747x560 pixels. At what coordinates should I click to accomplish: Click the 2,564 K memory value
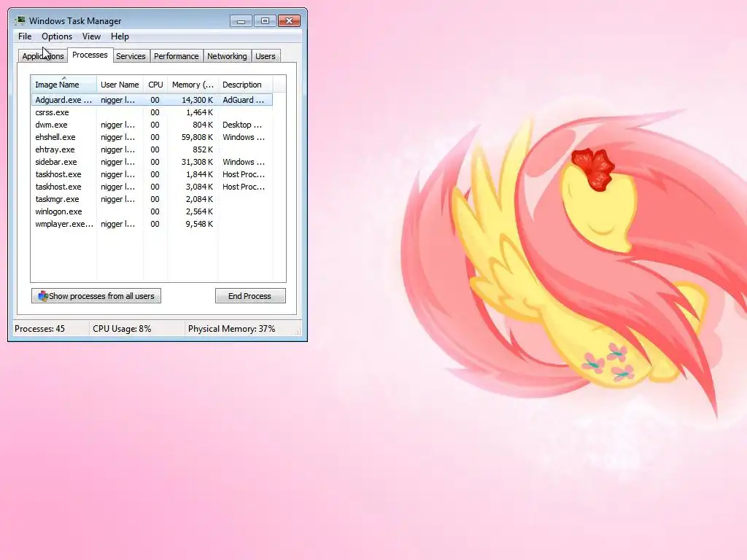pos(199,211)
